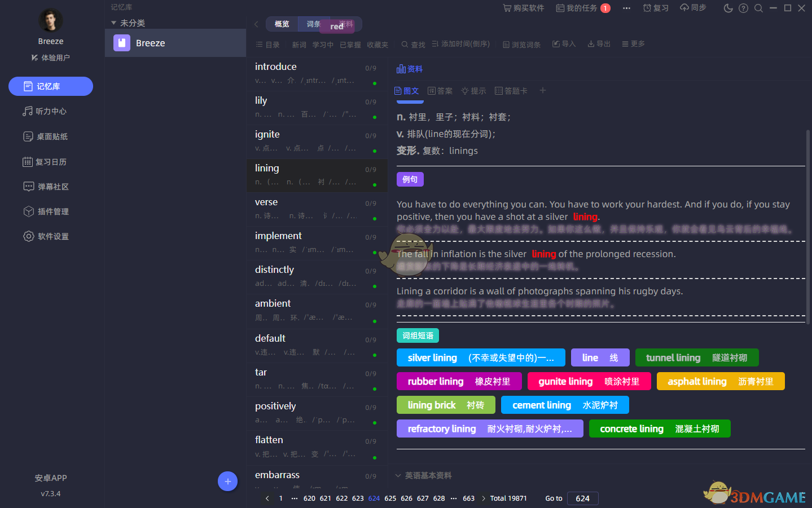Click the Go to page input showing 624
Image resolution: width=812 pixels, height=508 pixels.
click(582, 498)
